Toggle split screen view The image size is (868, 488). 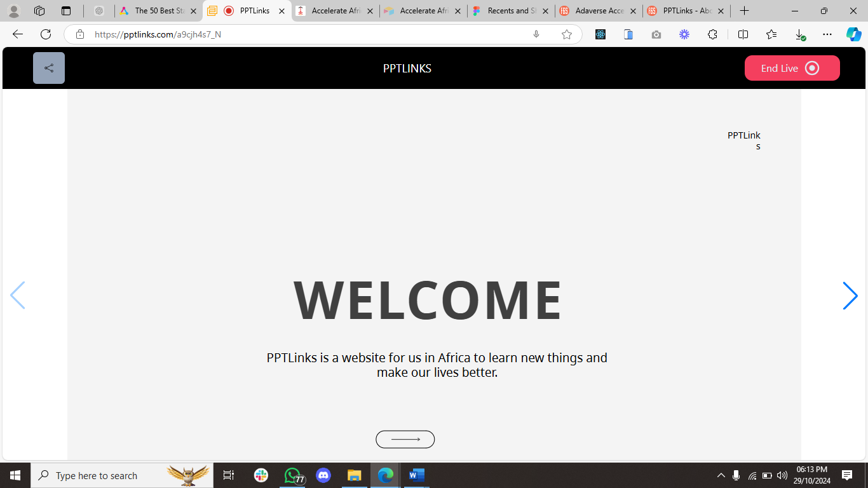pos(743,34)
